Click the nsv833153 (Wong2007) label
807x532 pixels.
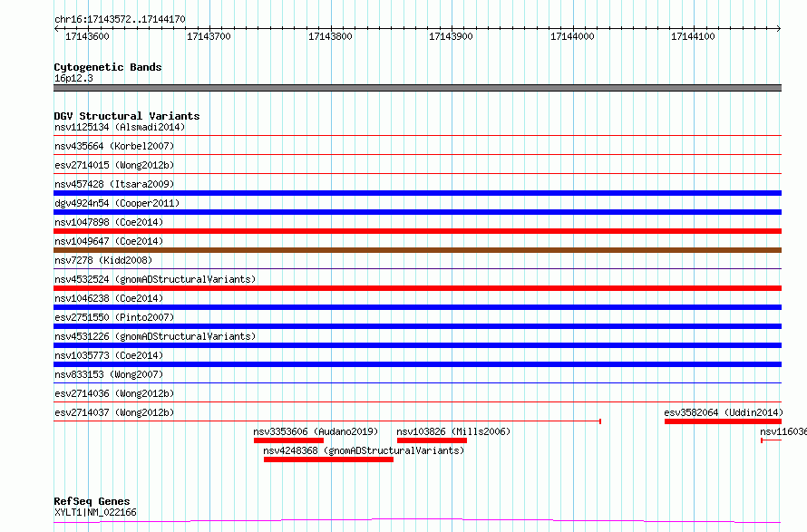pos(109,374)
